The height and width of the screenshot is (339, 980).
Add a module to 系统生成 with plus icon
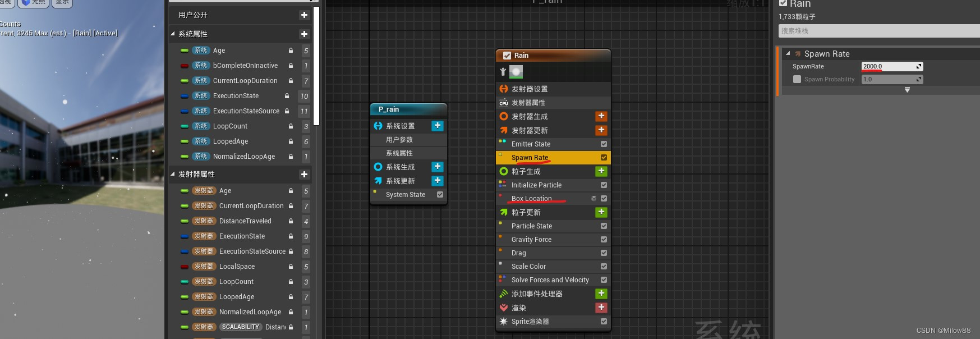click(438, 167)
